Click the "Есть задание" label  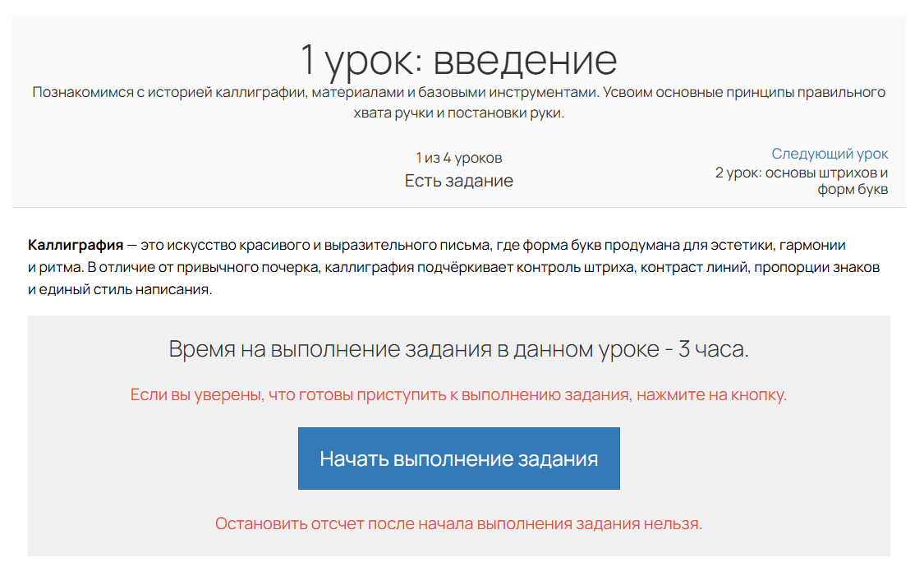459,181
